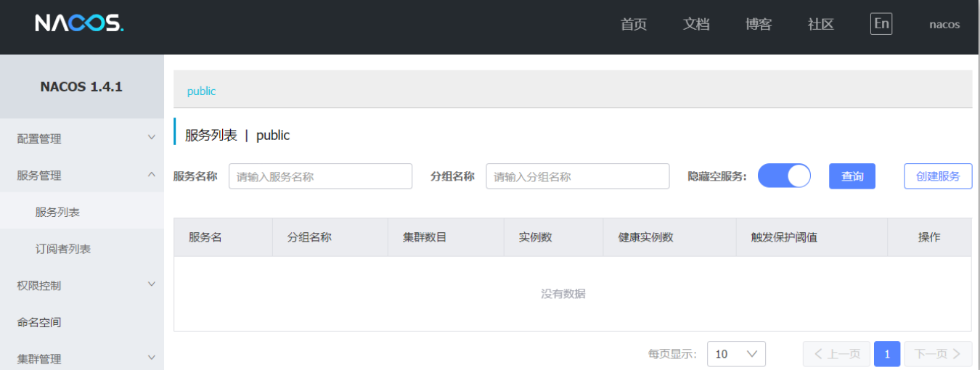Click the NACOS logo in header
Viewport: 980px width, 370px height.
pyautogui.click(x=79, y=24)
